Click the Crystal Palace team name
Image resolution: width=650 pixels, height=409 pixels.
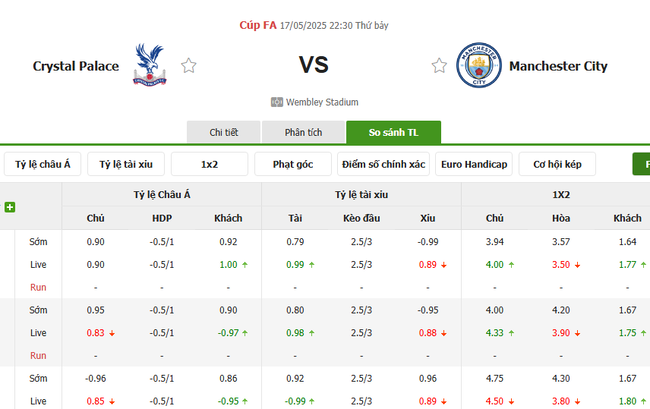[x=76, y=66]
